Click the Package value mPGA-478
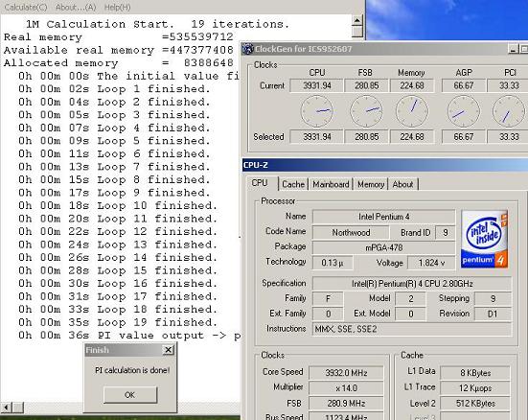This screenshot has width=528, height=420. click(384, 247)
